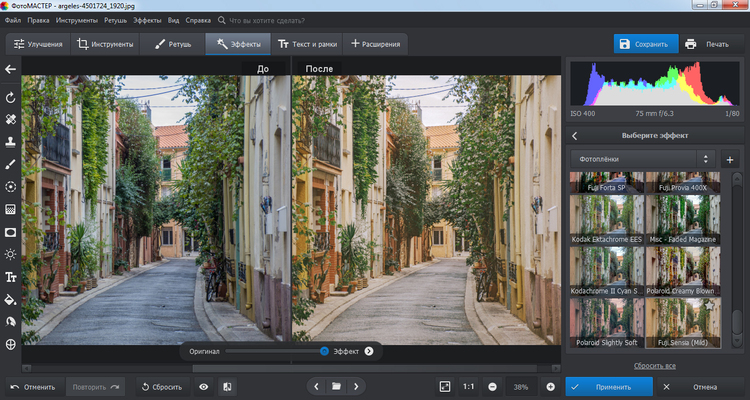Select the healing bandage tool
Screen dimensions: 750x400
pyautogui.click(x=11, y=119)
